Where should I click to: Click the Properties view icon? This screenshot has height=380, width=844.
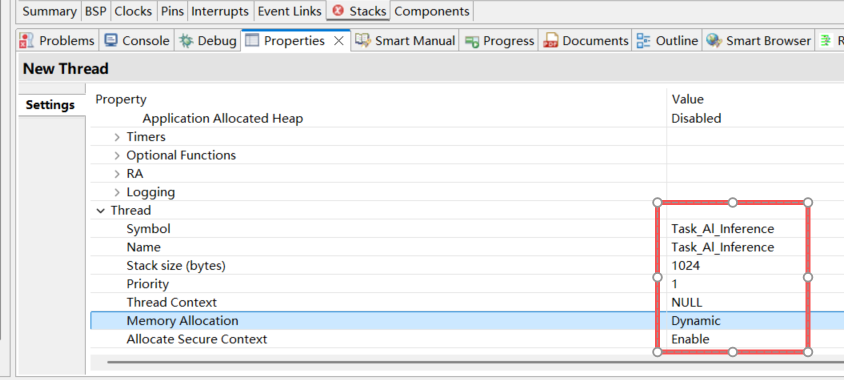pyautogui.click(x=251, y=40)
